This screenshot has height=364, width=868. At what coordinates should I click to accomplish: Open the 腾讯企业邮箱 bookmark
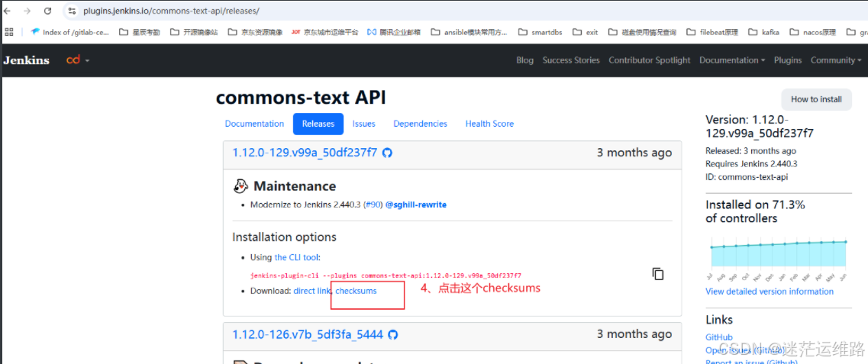(395, 32)
